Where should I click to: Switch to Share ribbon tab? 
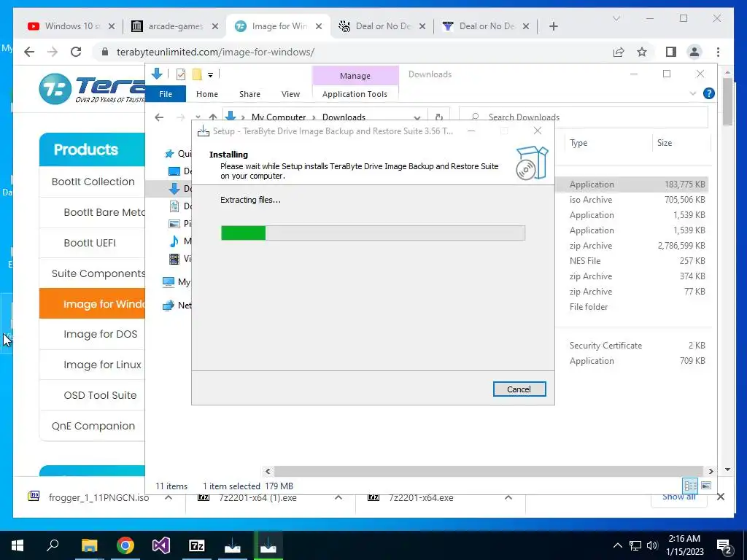pyautogui.click(x=249, y=94)
